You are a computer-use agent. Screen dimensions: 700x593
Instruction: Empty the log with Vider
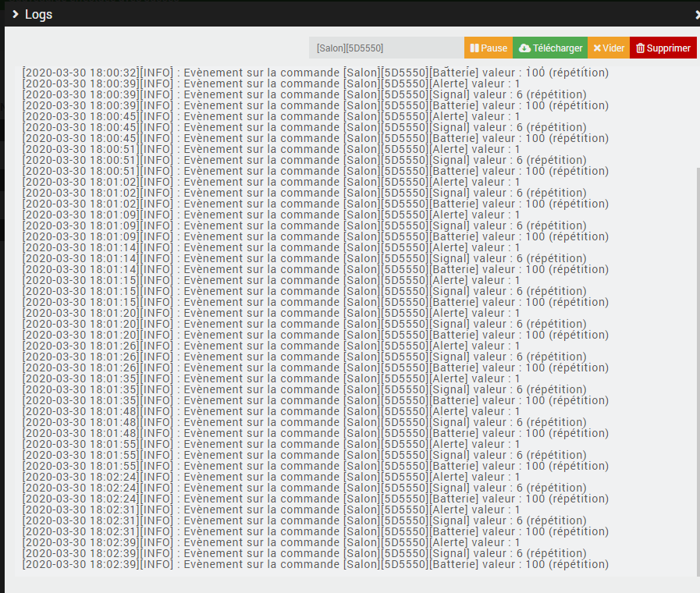point(609,48)
